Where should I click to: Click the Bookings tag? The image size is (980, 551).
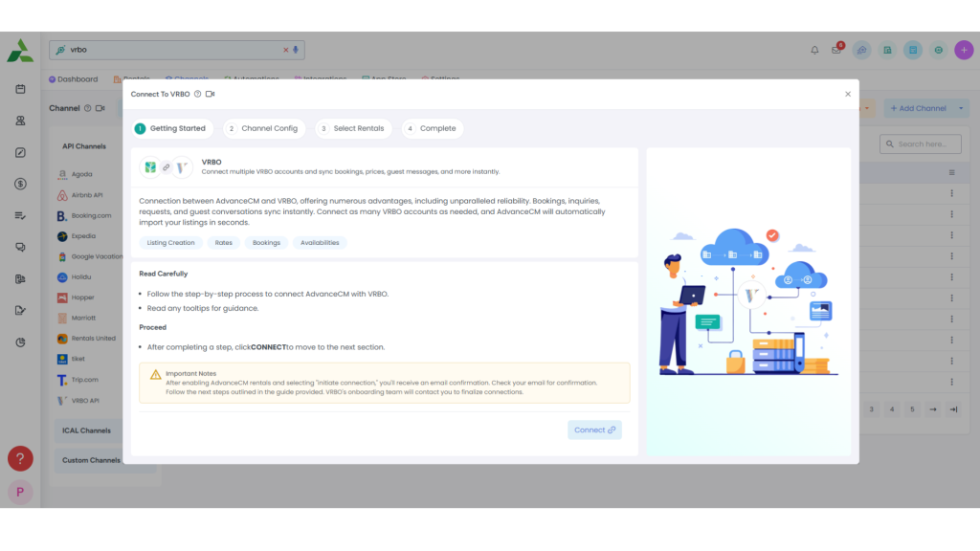coord(266,243)
